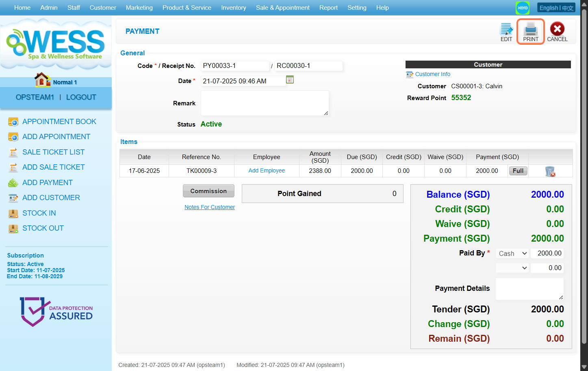Go to Appointment Book in the sidebar
The image size is (588, 371).
point(59,122)
